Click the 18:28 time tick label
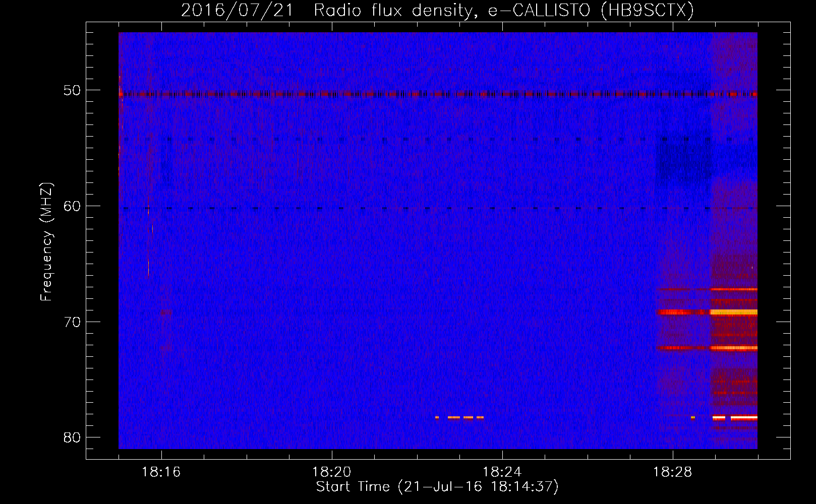This screenshot has height=504, width=816. click(x=673, y=472)
